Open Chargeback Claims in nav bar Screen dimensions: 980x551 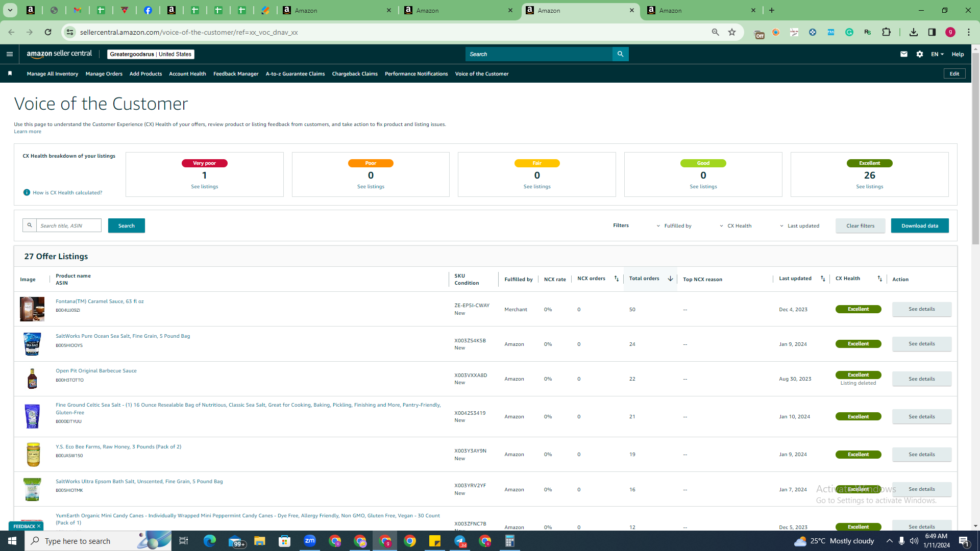355,73
